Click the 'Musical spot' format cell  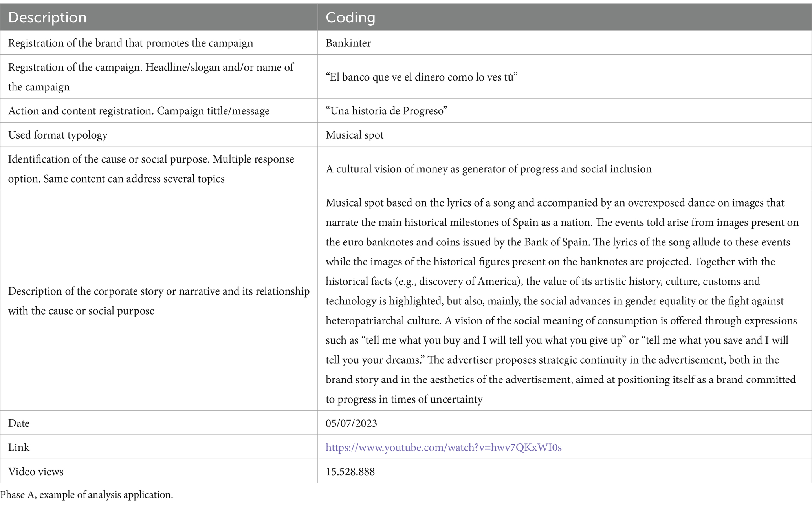coord(565,135)
